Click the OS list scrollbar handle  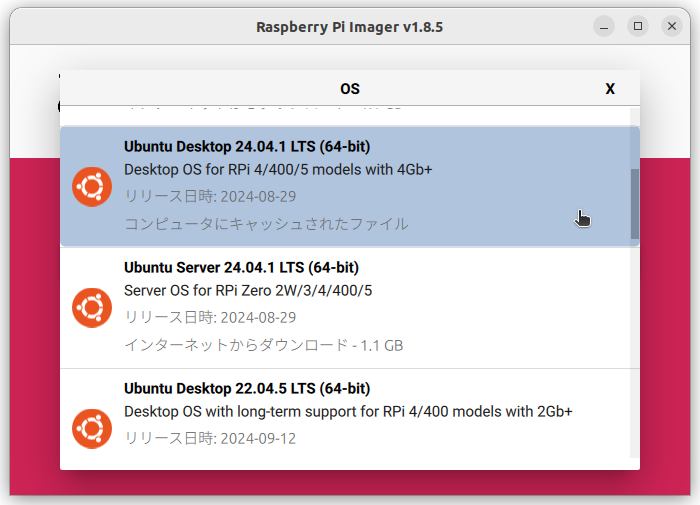pos(634,204)
